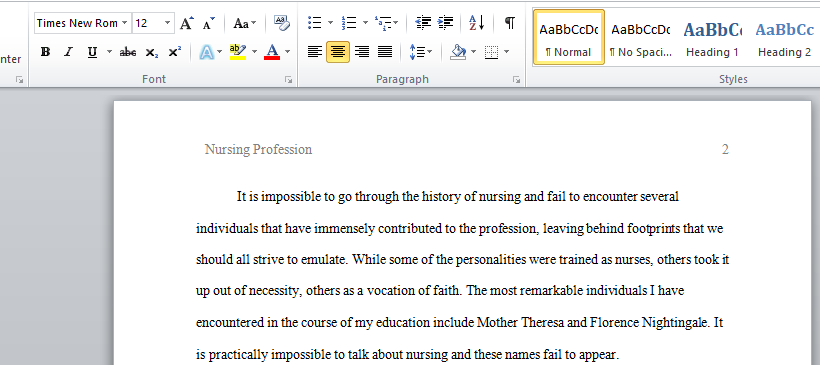820x365 pixels.
Task: Click the Nursing Profession header text
Action: coord(258,150)
